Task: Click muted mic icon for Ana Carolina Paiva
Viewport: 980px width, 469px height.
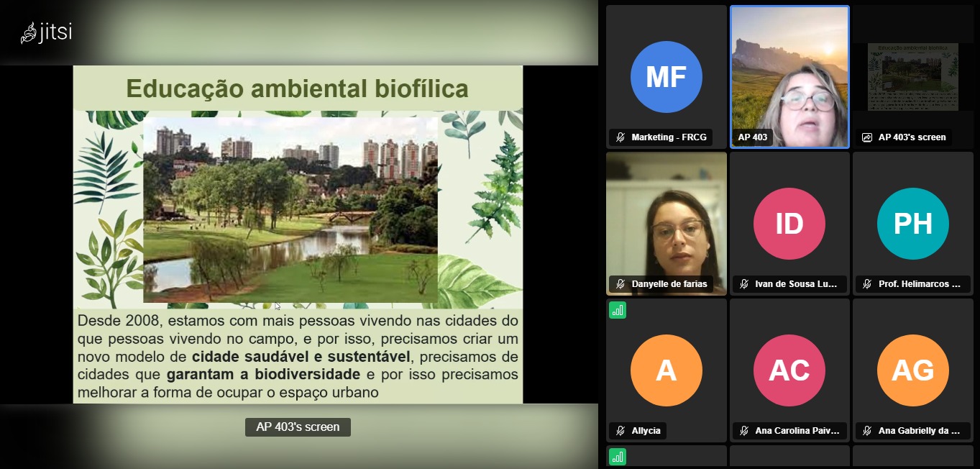Action: click(x=744, y=431)
